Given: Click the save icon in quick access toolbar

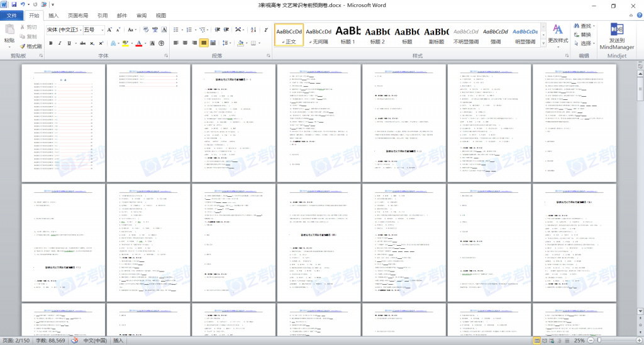Looking at the screenshot, I should (x=13, y=5).
